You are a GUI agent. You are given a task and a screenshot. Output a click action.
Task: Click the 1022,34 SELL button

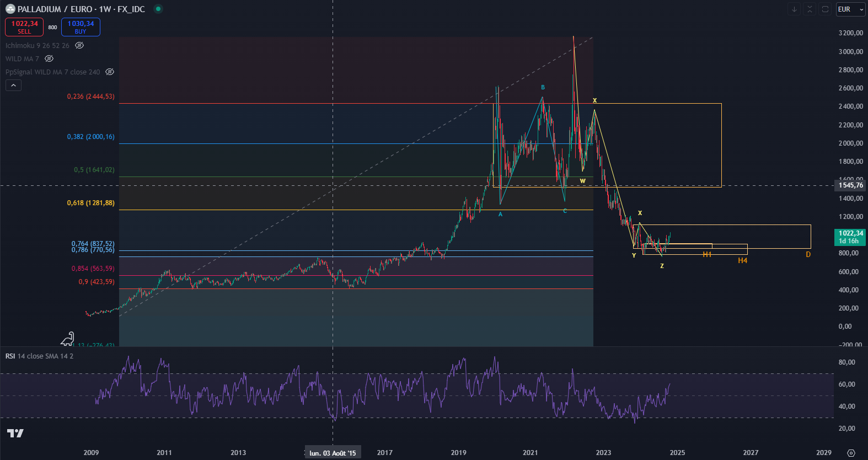(x=24, y=27)
